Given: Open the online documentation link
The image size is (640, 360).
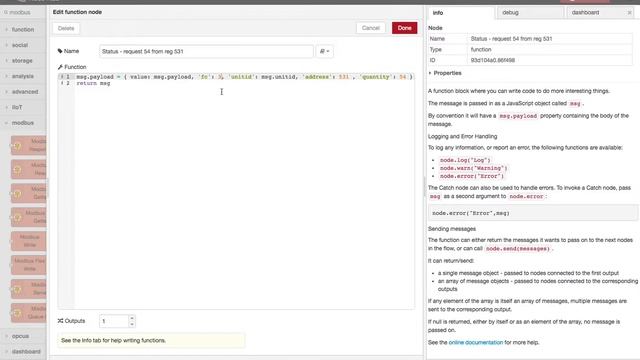Looking at the screenshot, I should tap(476, 342).
